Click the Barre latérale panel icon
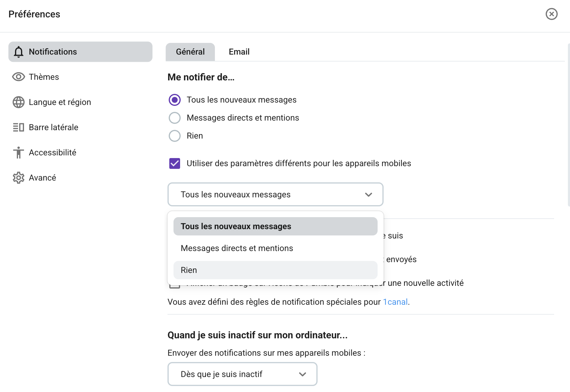Image resolution: width=570 pixels, height=392 pixels. (x=19, y=127)
